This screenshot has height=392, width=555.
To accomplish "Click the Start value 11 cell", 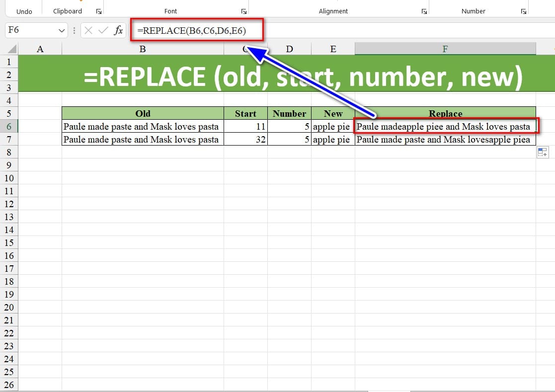I will (x=245, y=127).
